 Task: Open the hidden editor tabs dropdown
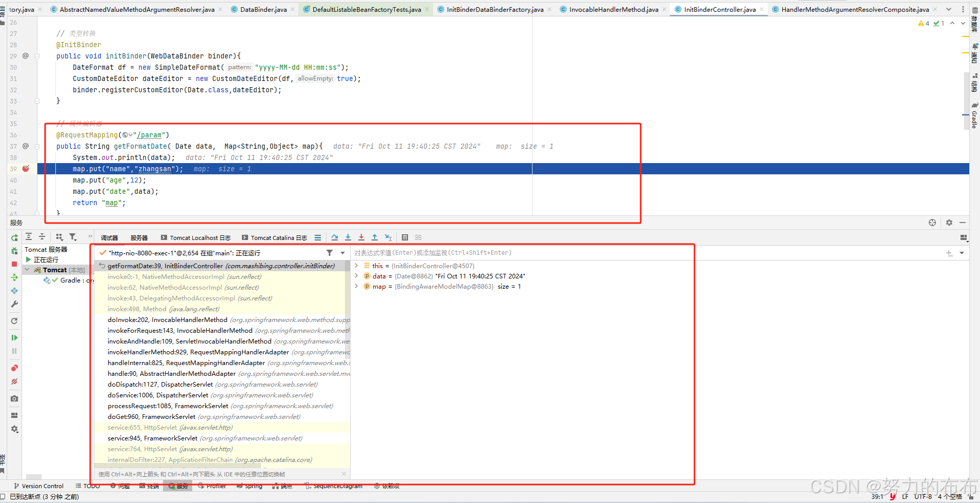(x=949, y=9)
